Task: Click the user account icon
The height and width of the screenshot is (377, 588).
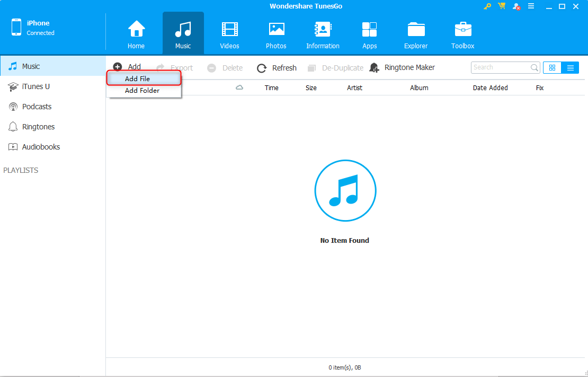Action: pyautogui.click(x=516, y=6)
